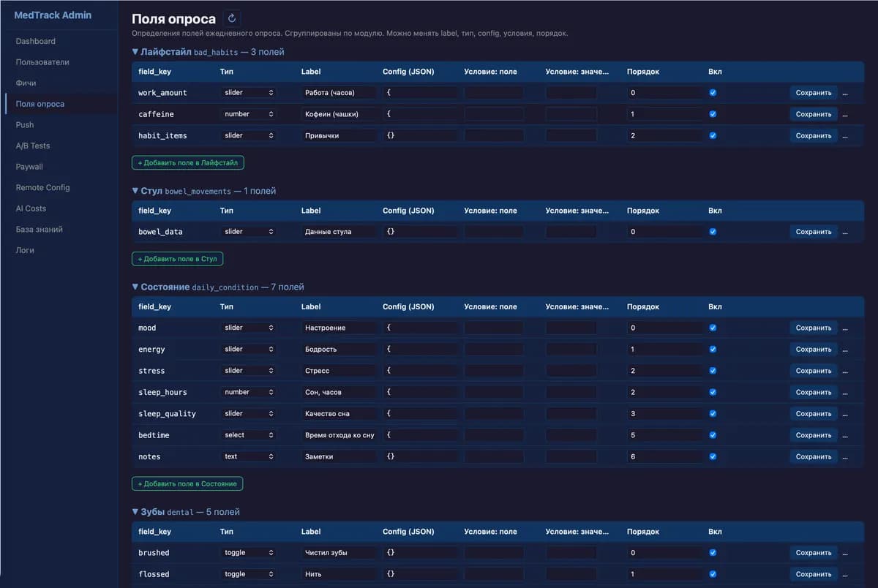Disable the Вкл checkbox for caffeine

tap(713, 114)
